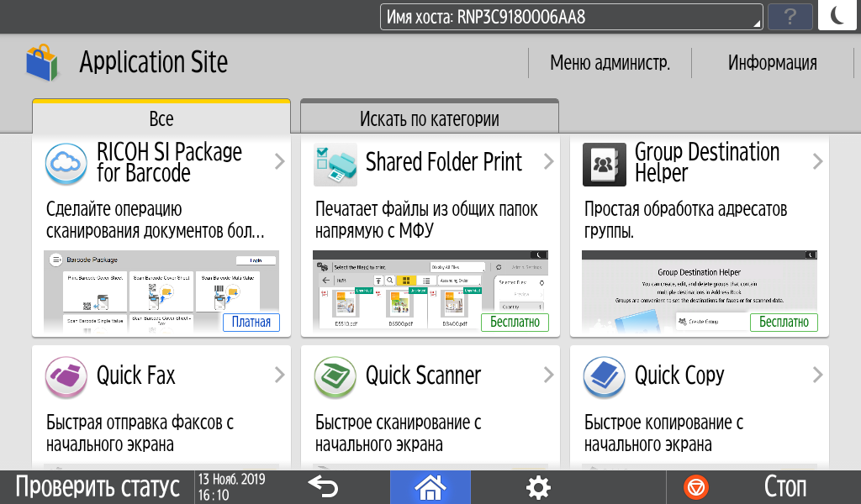Click the Application Site heading

154,62
